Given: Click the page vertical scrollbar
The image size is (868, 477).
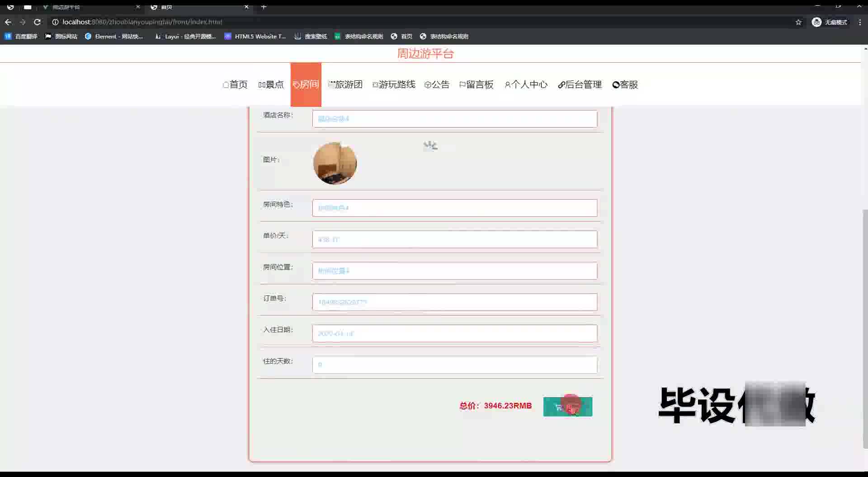Looking at the screenshot, I should pos(865,329).
